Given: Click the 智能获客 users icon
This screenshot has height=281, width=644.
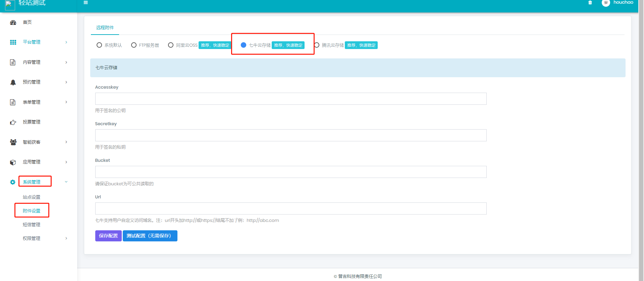Looking at the screenshot, I should [13, 142].
